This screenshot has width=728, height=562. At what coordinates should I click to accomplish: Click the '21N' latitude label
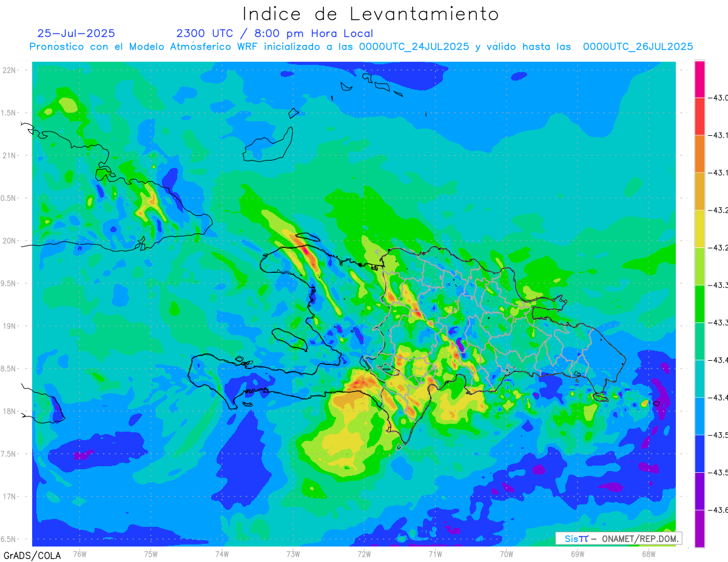[10, 156]
